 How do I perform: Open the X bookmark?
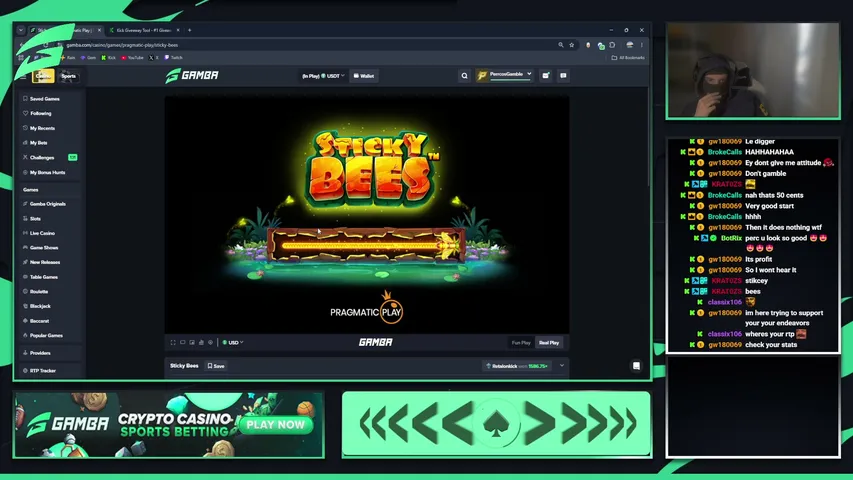click(x=154, y=58)
